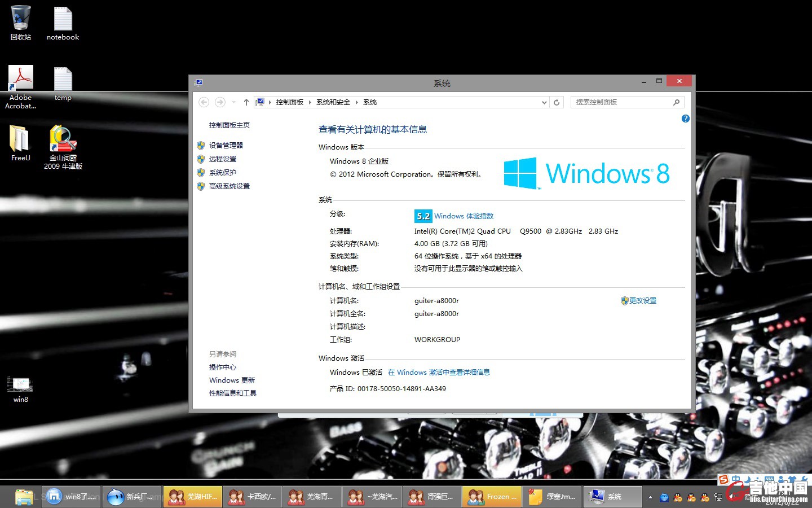812x508 pixels.
Task: Click the computer icon in the address bar
Action: click(260, 102)
